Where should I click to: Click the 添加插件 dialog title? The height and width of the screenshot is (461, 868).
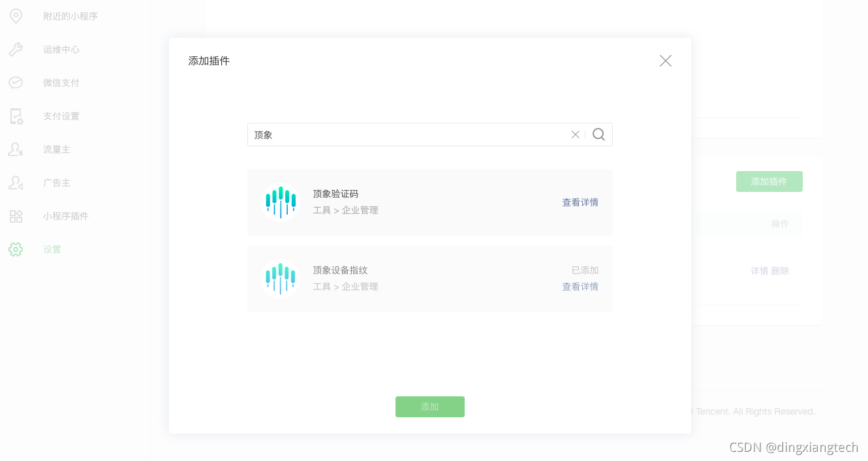[x=209, y=61]
